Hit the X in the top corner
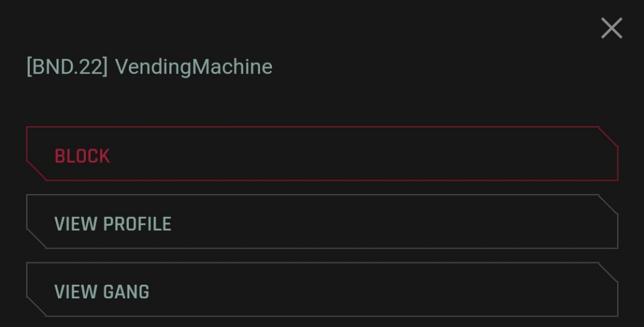This screenshot has width=644, height=327. (611, 29)
